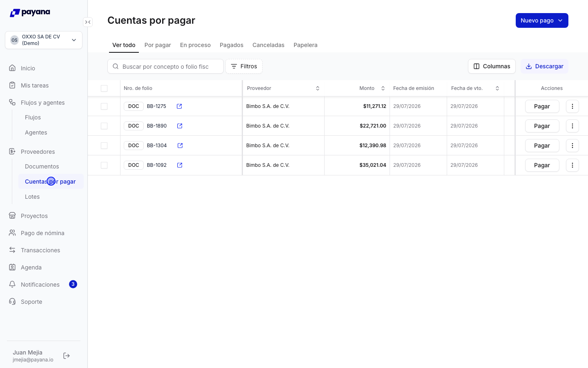Click the OS company avatar
Screen dimensions: 588x368
(14, 40)
